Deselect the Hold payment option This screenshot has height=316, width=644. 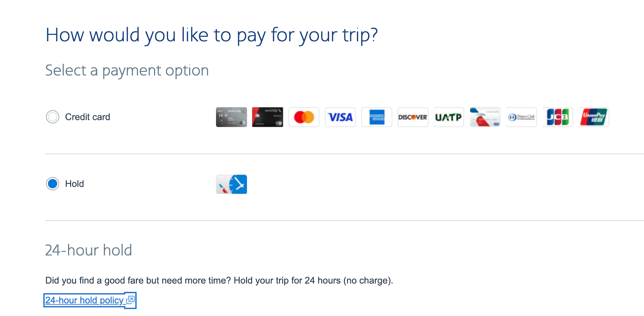click(x=52, y=184)
